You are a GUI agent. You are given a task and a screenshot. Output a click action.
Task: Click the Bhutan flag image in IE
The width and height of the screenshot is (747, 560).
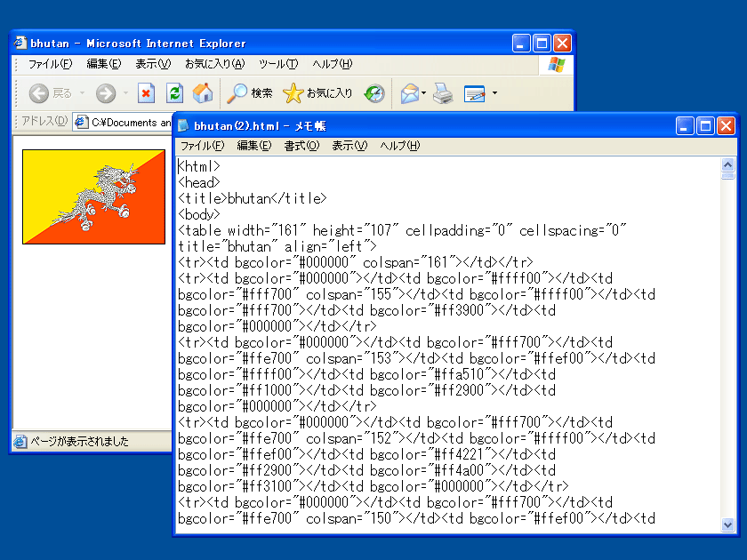click(94, 196)
